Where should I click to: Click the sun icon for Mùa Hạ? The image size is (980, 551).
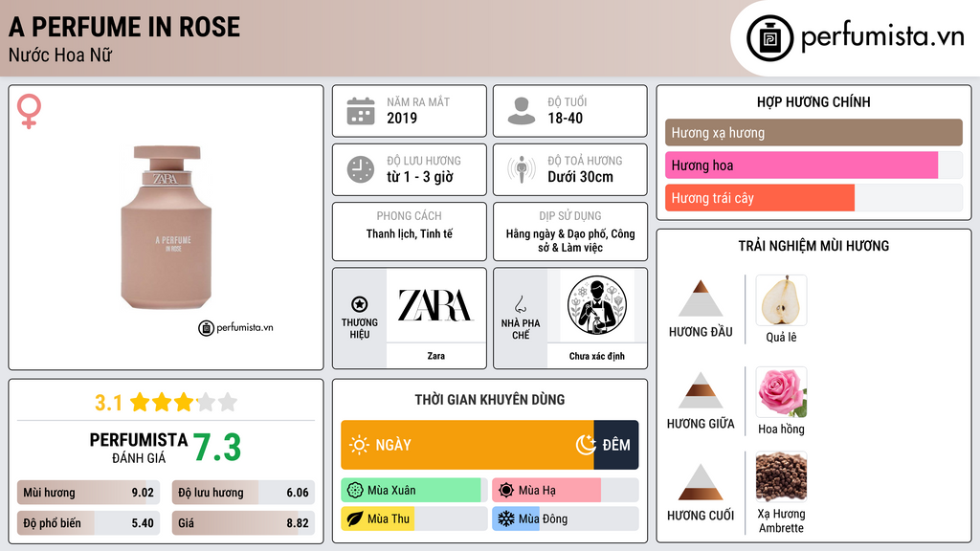(506, 491)
